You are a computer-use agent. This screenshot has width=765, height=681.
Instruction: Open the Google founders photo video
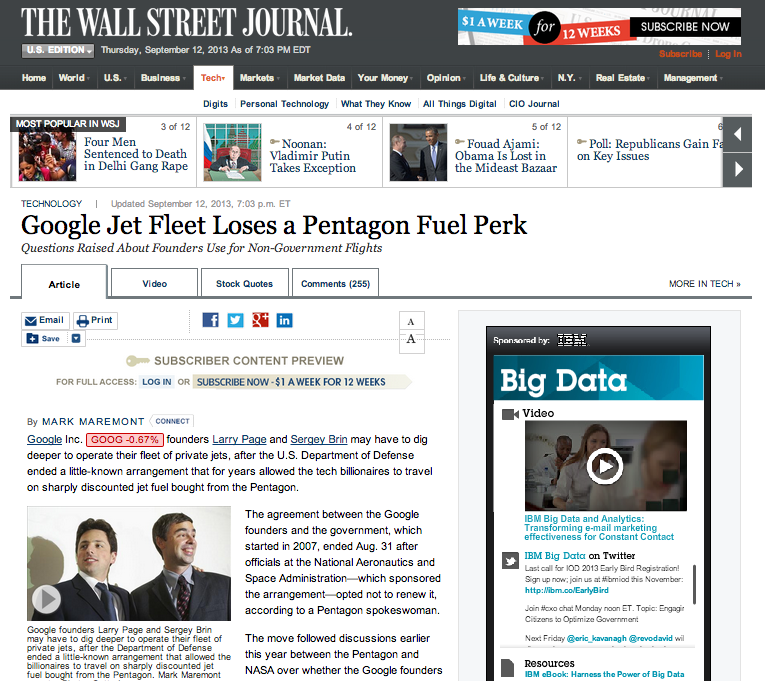click(x=45, y=599)
